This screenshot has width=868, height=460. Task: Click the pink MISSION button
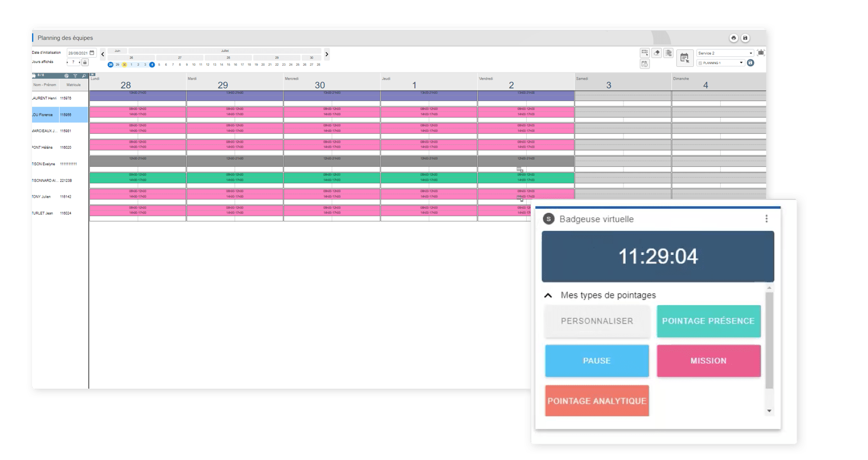tap(708, 361)
